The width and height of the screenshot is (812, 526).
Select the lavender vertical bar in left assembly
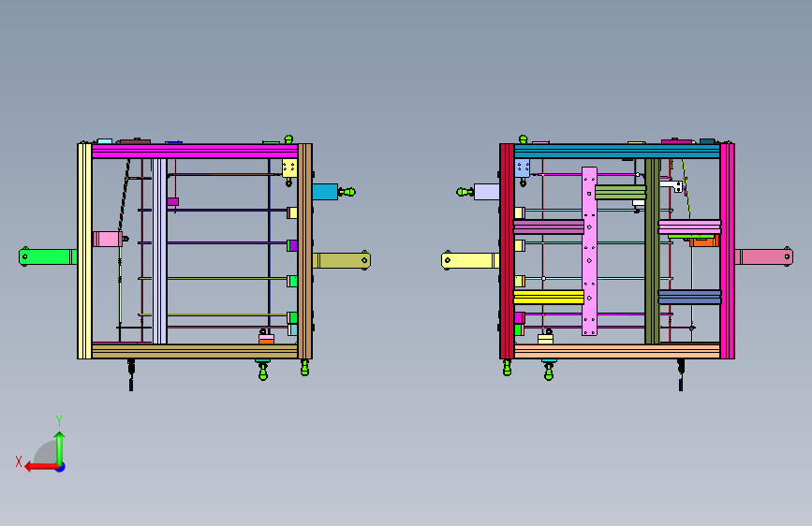pyautogui.click(x=159, y=251)
